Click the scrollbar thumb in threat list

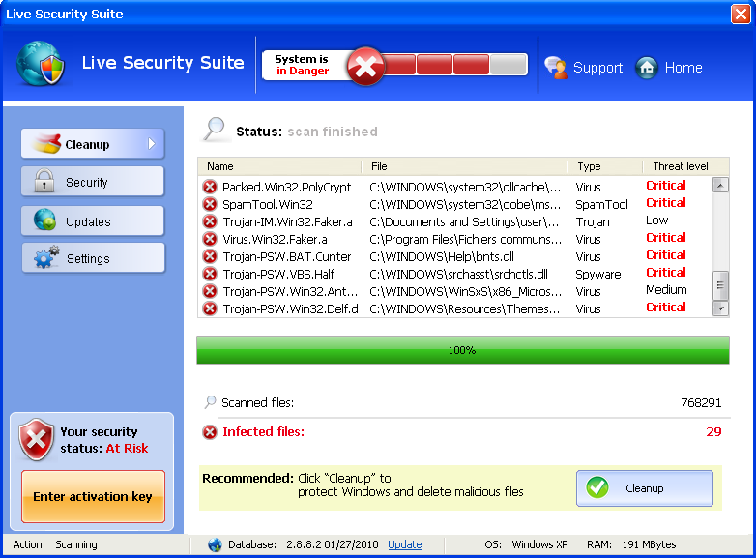coord(720,285)
